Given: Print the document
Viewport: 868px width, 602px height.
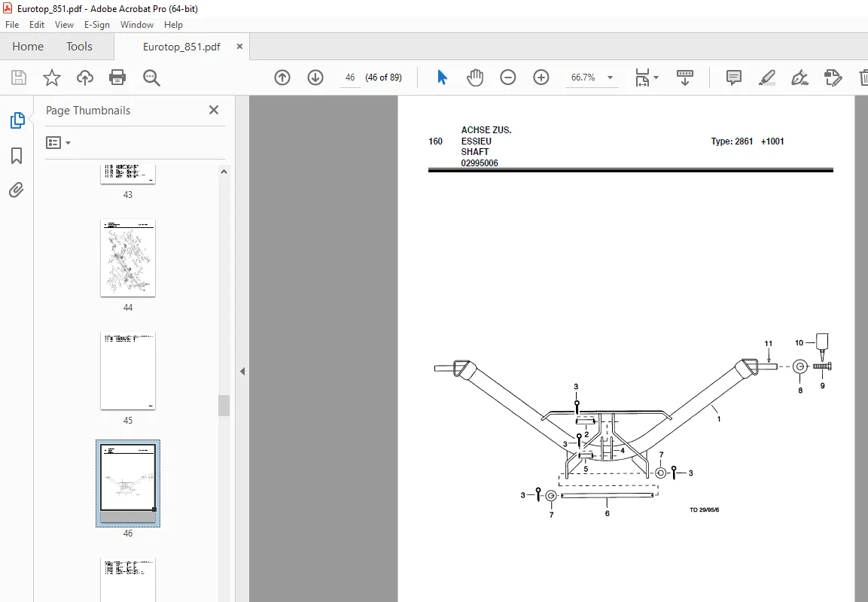Looking at the screenshot, I should point(117,78).
